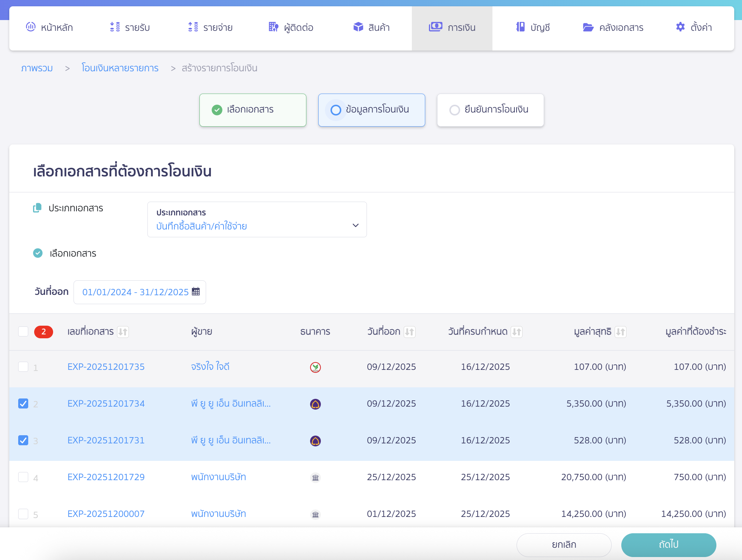Check the box for EXP-20251201735 row
The width and height of the screenshot is (742, 560).
pyautogui.click(x=23, y=367)
